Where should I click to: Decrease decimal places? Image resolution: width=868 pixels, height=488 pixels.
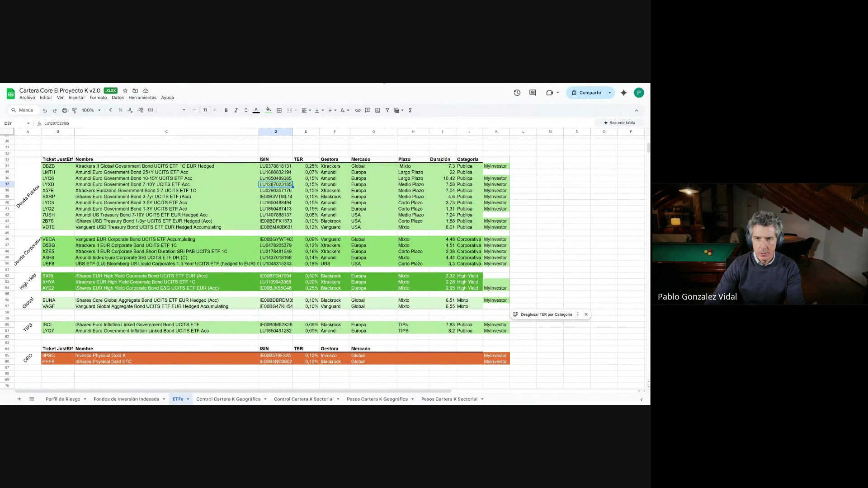[x=130, y=110]
